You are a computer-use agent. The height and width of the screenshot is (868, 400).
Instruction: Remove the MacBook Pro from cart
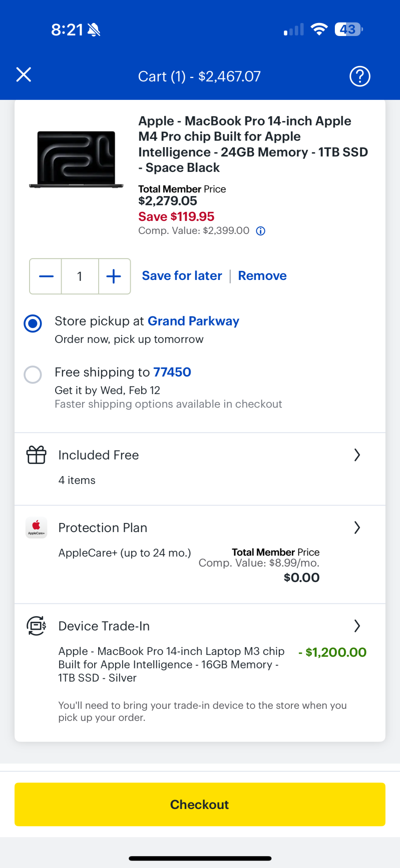point(262,276)
